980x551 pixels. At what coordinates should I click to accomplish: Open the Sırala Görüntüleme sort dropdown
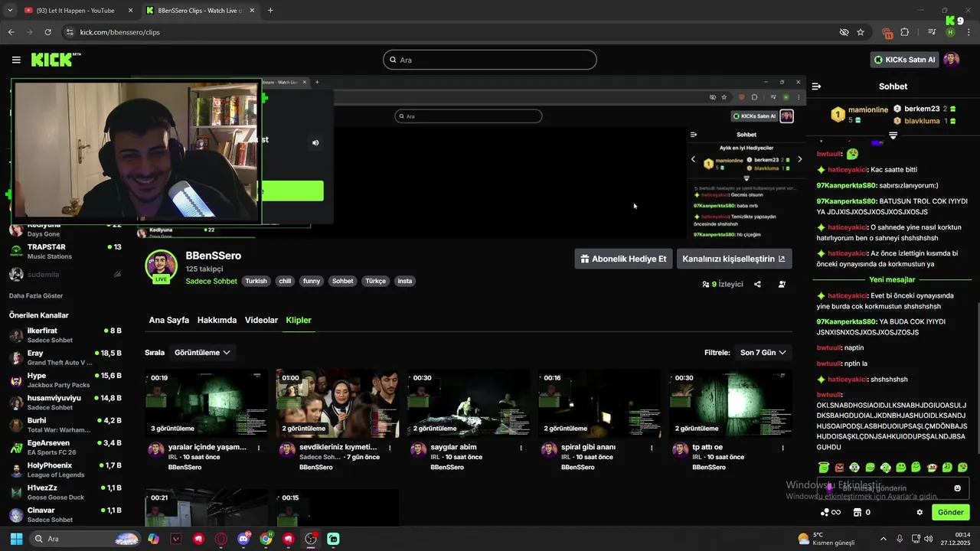click(202, 353)
